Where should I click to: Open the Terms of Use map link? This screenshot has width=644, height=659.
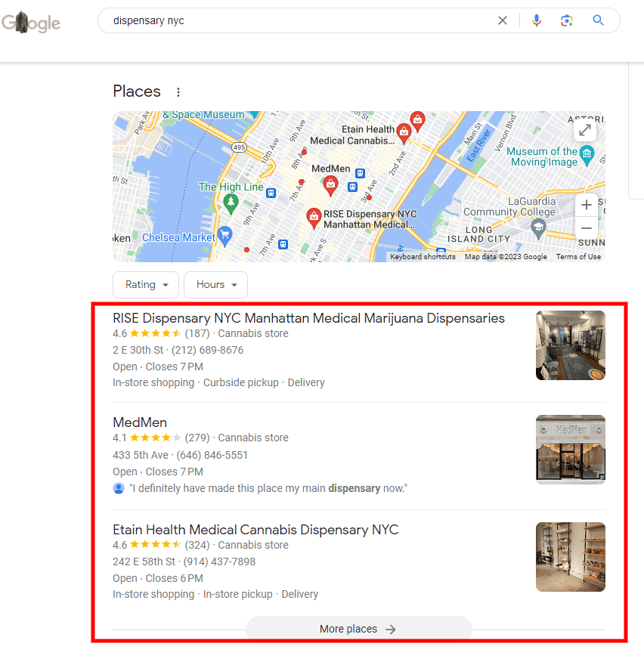point(578,257)
